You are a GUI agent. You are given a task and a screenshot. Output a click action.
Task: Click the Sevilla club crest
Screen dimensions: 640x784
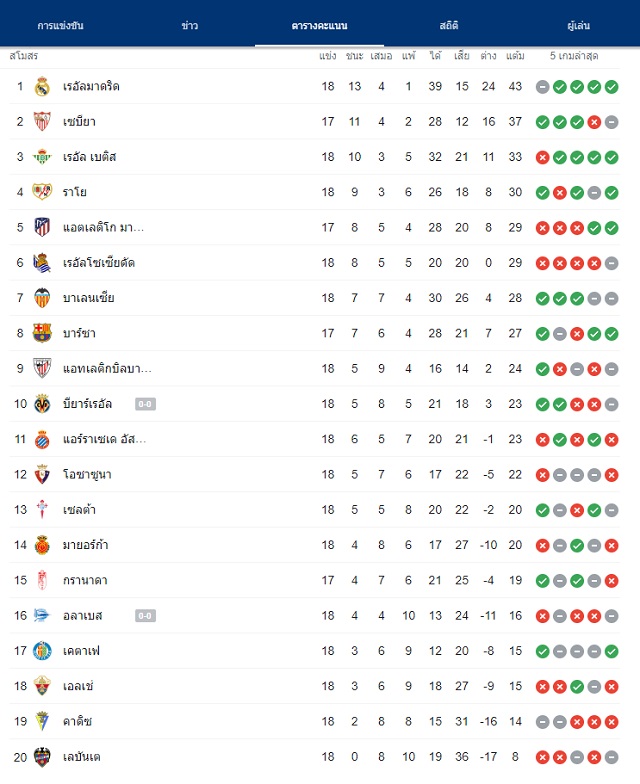coord(42,122)
